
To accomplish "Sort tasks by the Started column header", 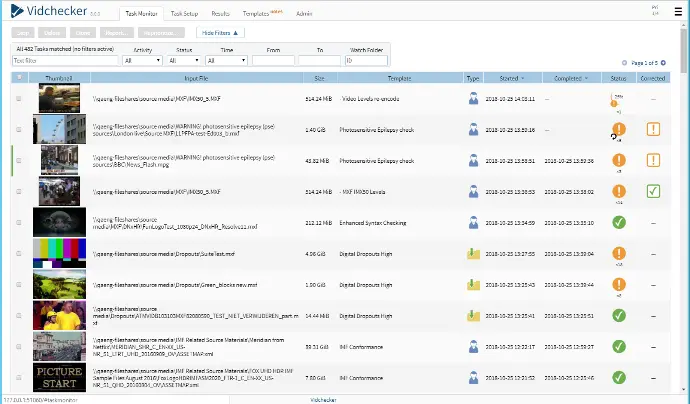I will pyautogui.click(x=509, y=77).
